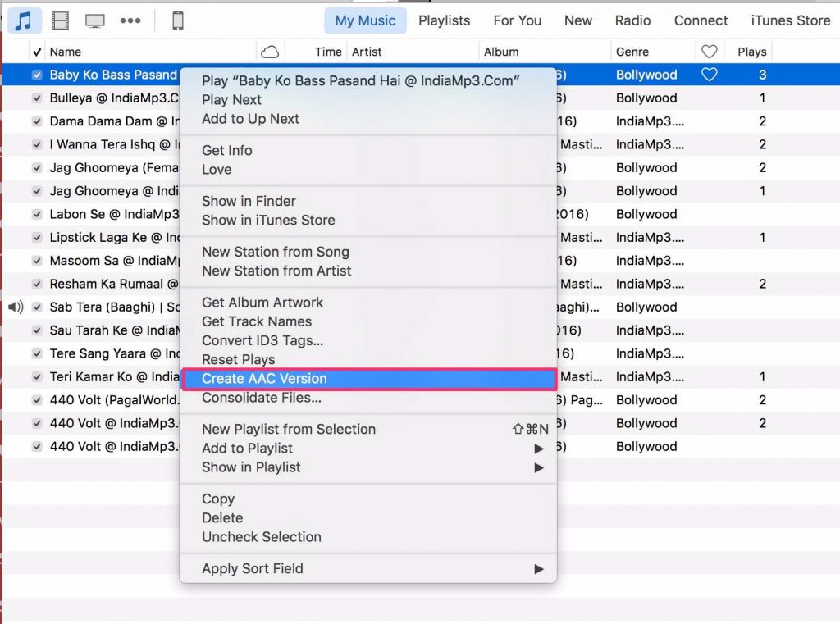Uncheck the Resham Ka Rumaal checkbox
The height and width of the screenshot is (624, 840).
[37, 284]
